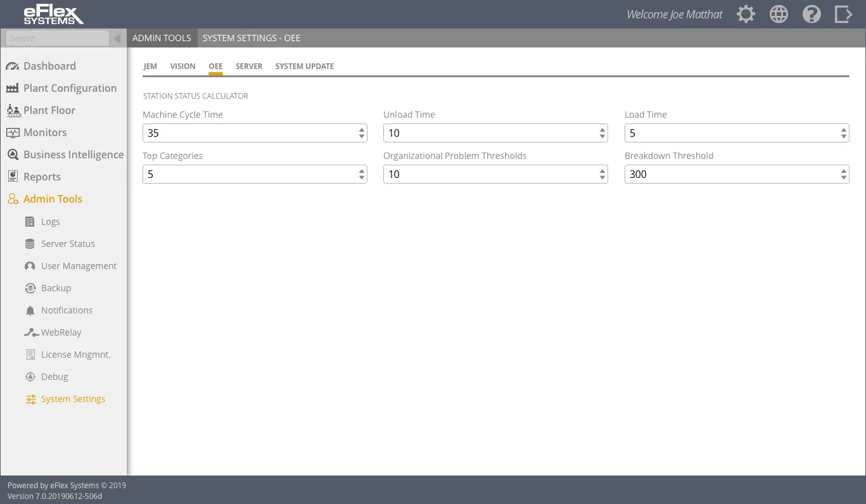The width and height of the screenshot is (866, 504).
Task: Decrease the Unload Time value
Action: (x=602, y=137)
